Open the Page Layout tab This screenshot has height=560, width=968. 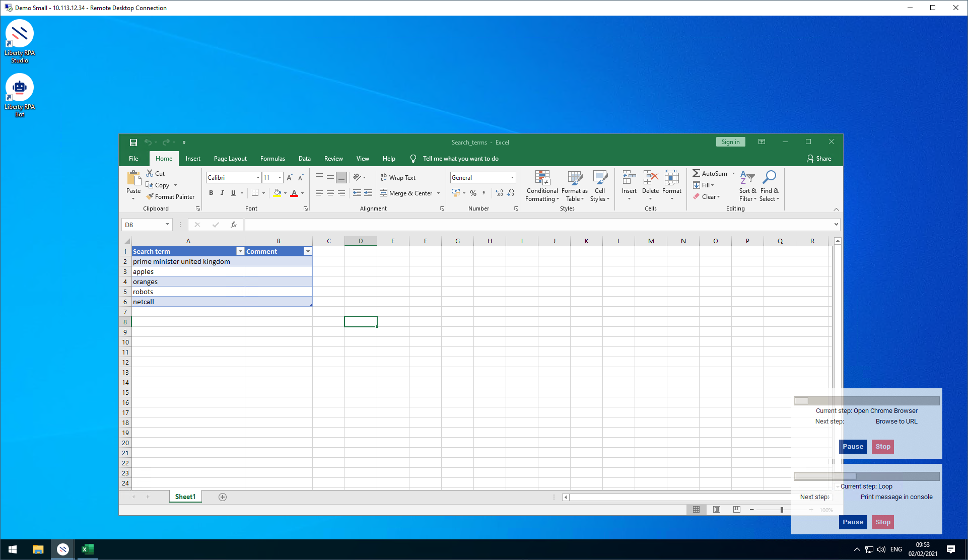pyautogui.click(x=230, y=159)
